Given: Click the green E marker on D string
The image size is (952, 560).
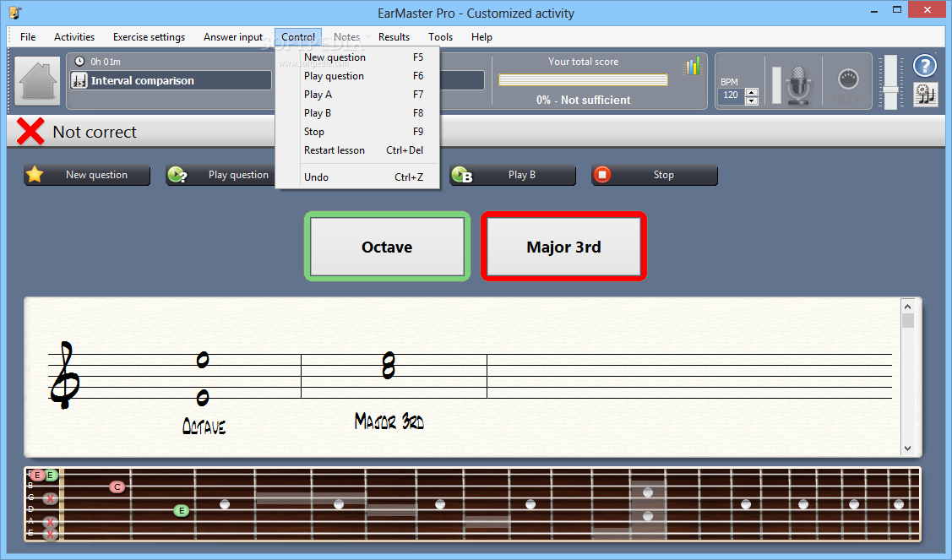Looking at the screenshot, I should (181, 511).
